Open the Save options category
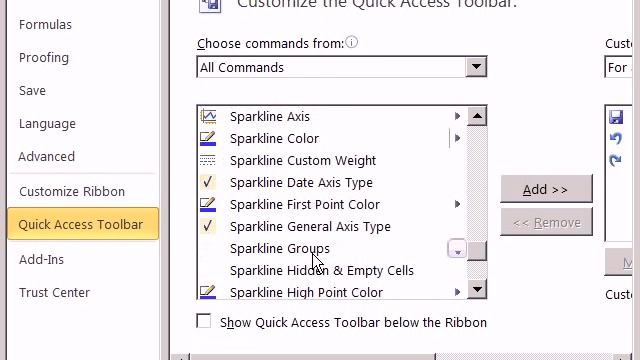Screen dimensions: 640x360 coord(32,91)
